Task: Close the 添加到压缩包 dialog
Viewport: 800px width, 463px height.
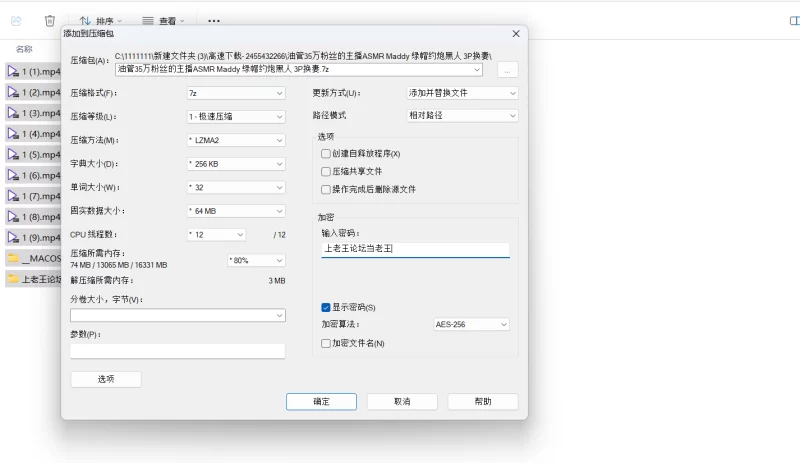Action: [516, 34]
